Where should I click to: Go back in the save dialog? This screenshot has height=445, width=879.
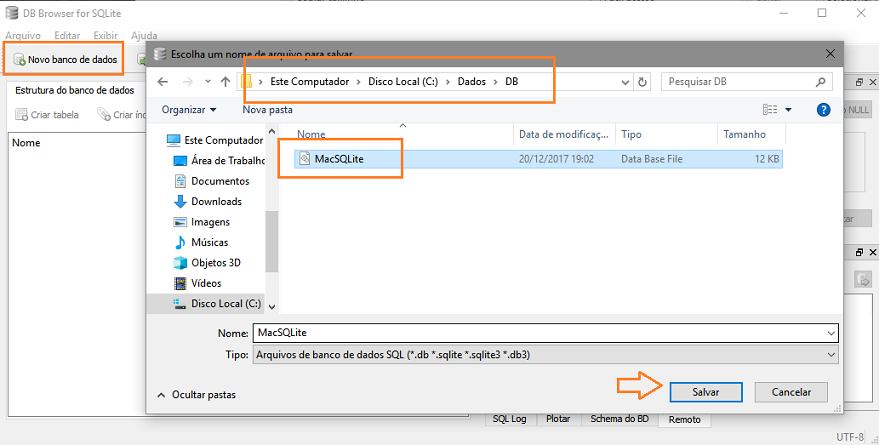(x=163, y=82)
